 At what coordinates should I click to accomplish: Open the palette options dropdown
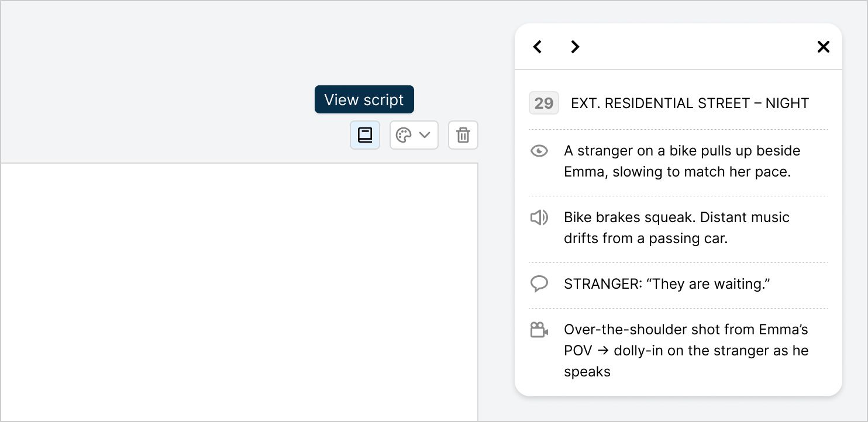426,135
